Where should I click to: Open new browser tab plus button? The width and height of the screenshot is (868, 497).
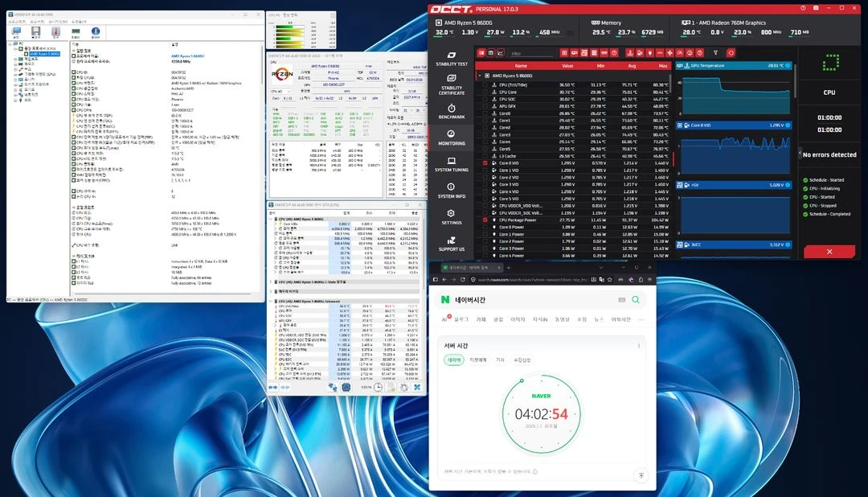(509, 268)
